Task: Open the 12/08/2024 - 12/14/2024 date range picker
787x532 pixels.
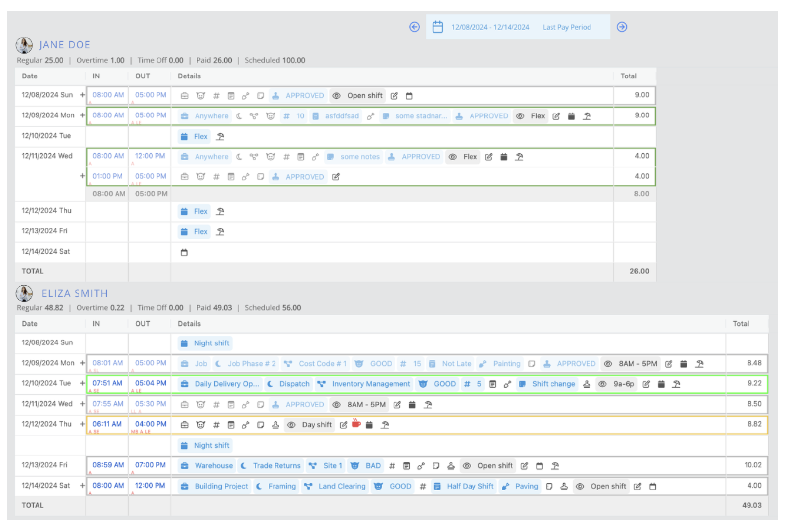Action: [490, 27]
